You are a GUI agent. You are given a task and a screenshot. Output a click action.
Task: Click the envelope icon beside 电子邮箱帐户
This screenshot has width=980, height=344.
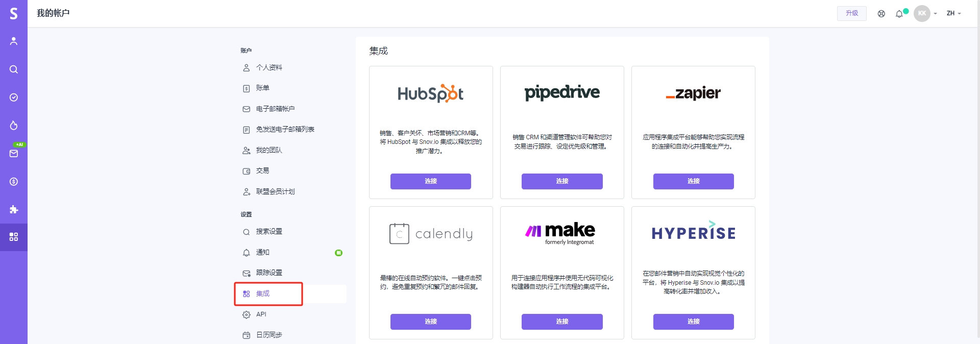246,109
